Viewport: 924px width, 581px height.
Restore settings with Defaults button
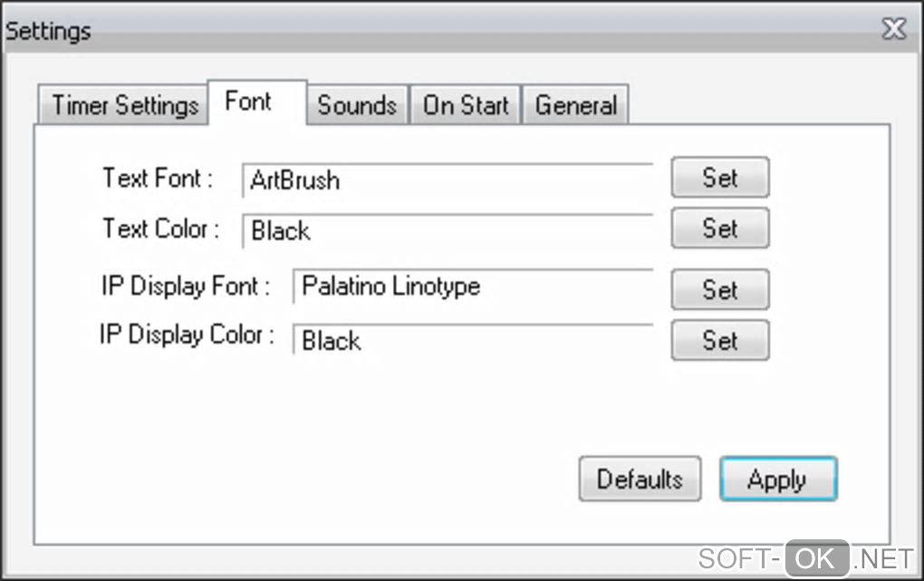[640, 479]
